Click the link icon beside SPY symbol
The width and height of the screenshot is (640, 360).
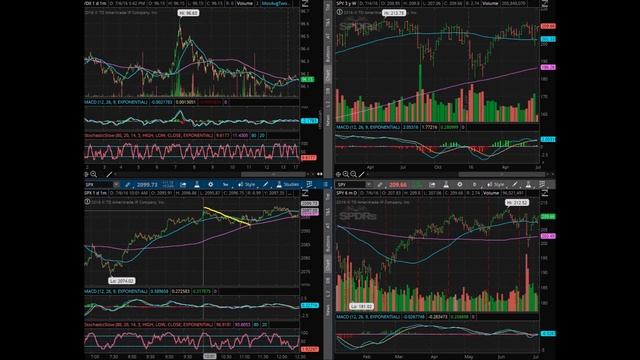click(380, 184)
